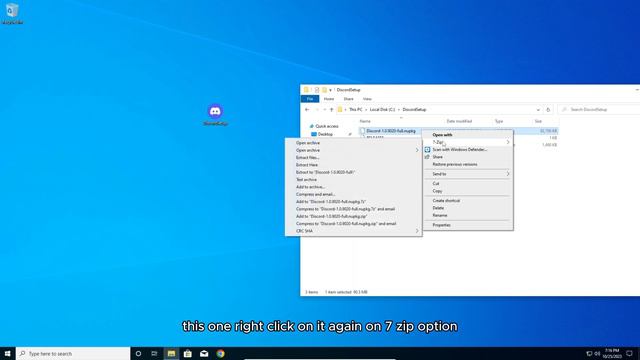This screenshot has height=360, width=640.
Task: Click the pin icon beside Desktop
Action: pyautogui.click(x=350, y=134)
